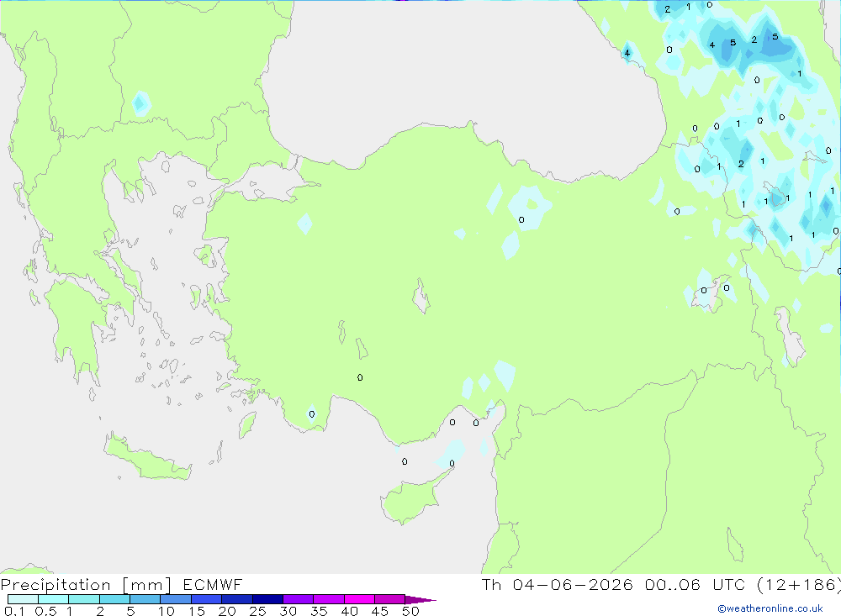The height and width of the screenshot is (616, 841).
Task: Click the '0.1' legend scale label
Action: pyautogui.click(x=14, y=611)
